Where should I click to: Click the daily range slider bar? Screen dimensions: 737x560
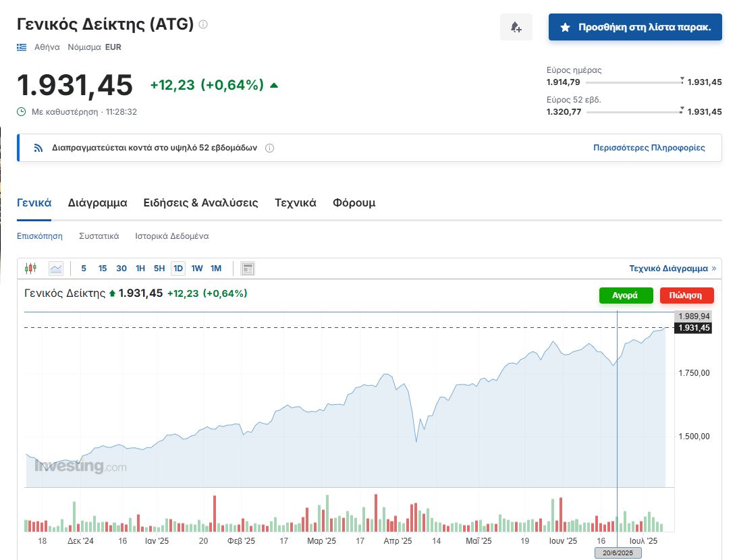click(634, 82)
